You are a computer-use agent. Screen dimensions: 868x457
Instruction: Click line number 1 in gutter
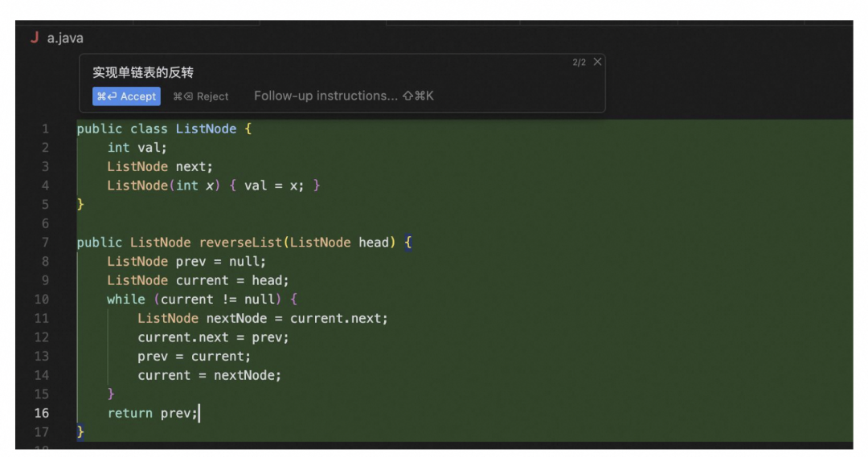[45, 129]
